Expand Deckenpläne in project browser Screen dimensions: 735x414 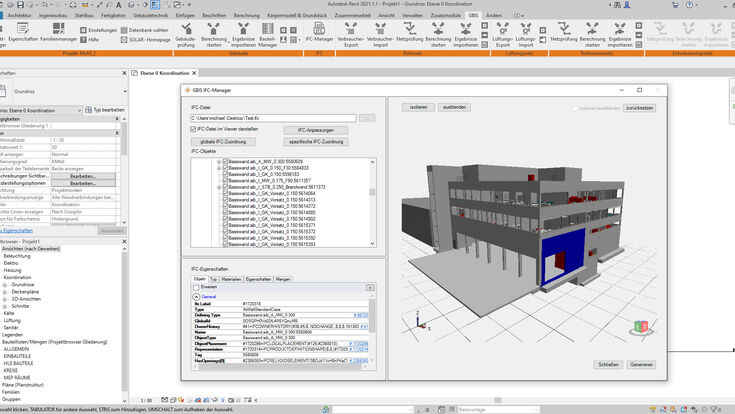5,292
